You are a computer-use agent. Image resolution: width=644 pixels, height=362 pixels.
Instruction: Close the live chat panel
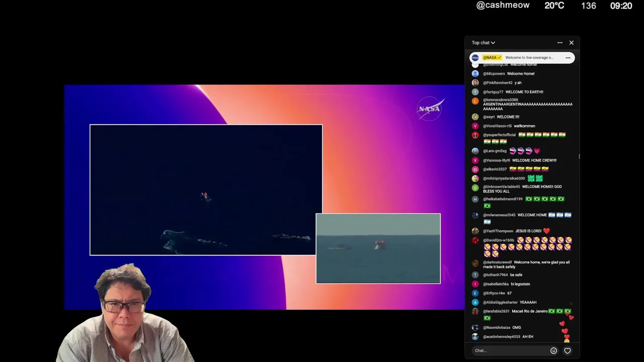point(572,43)
